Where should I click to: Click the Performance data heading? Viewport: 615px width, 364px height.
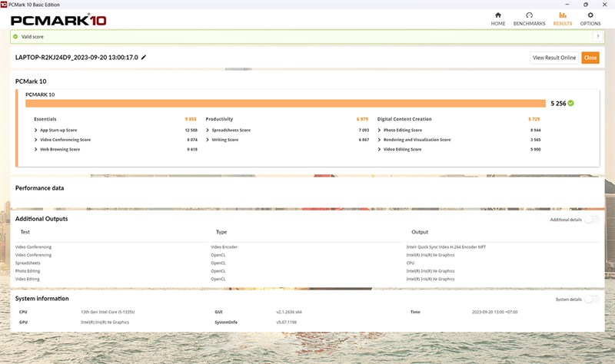(x=40, y=188)
